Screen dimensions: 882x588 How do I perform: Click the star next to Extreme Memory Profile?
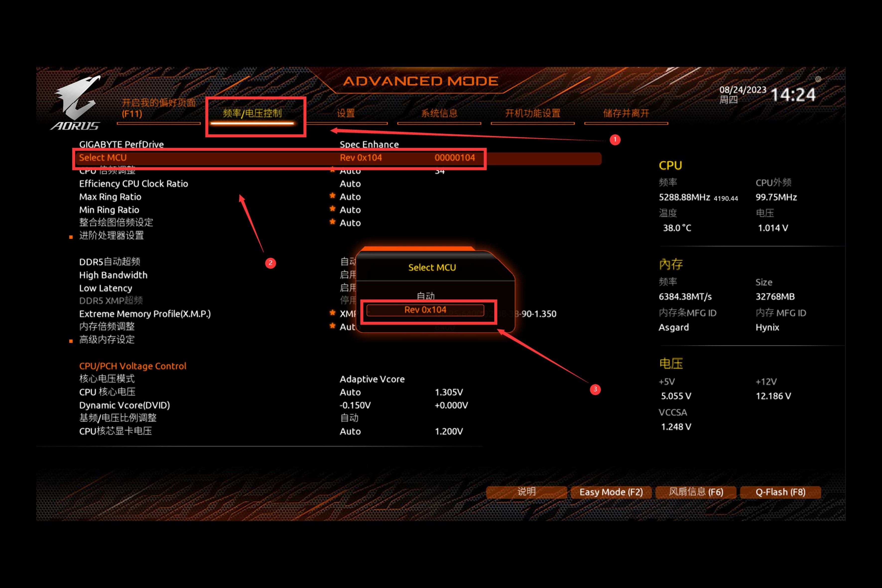332,313
